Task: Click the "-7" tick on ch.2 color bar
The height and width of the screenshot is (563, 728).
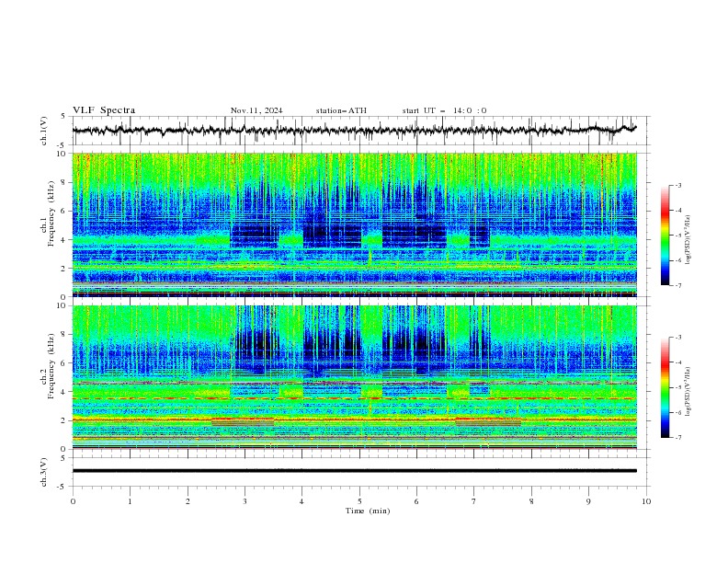Action: tap(677, 438)
